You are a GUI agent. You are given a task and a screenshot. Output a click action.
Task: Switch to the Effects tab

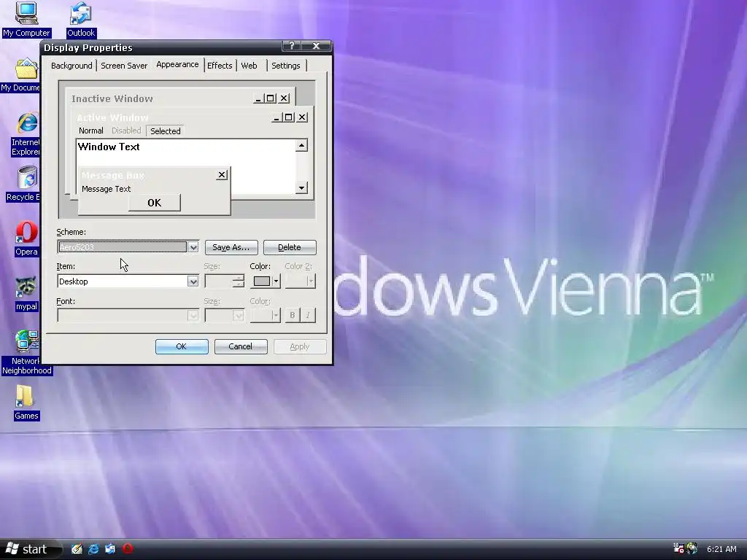(220, 66)
